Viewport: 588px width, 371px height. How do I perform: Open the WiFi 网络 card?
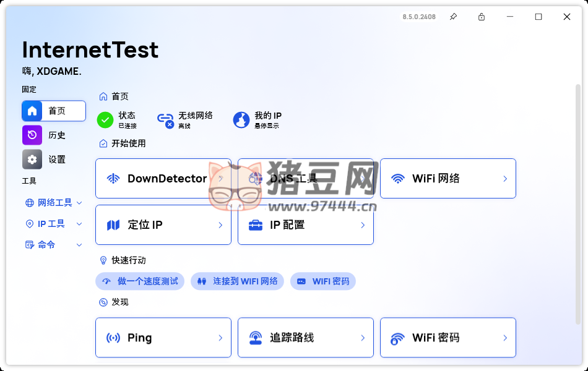pyautogui.click(x=447, y=179)
